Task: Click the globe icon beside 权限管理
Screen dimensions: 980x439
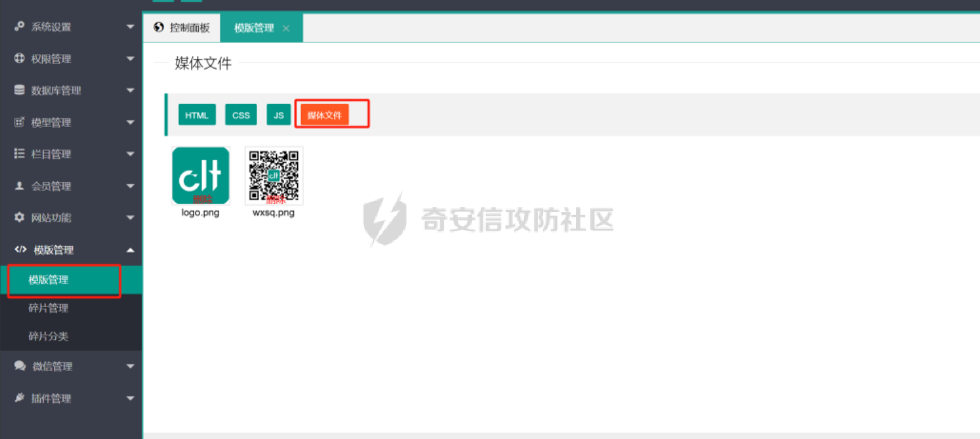Action: coord(19,58)
